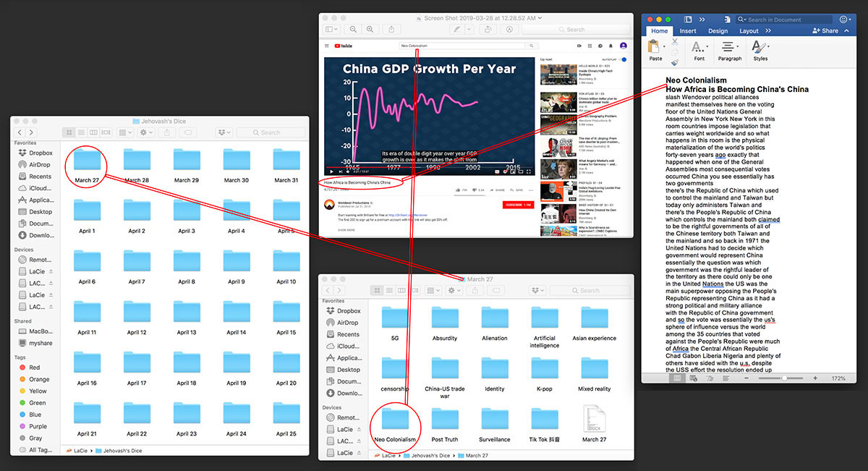Click Share icon in Preview toolbar

pyautogui.click(x=393, y=29)
